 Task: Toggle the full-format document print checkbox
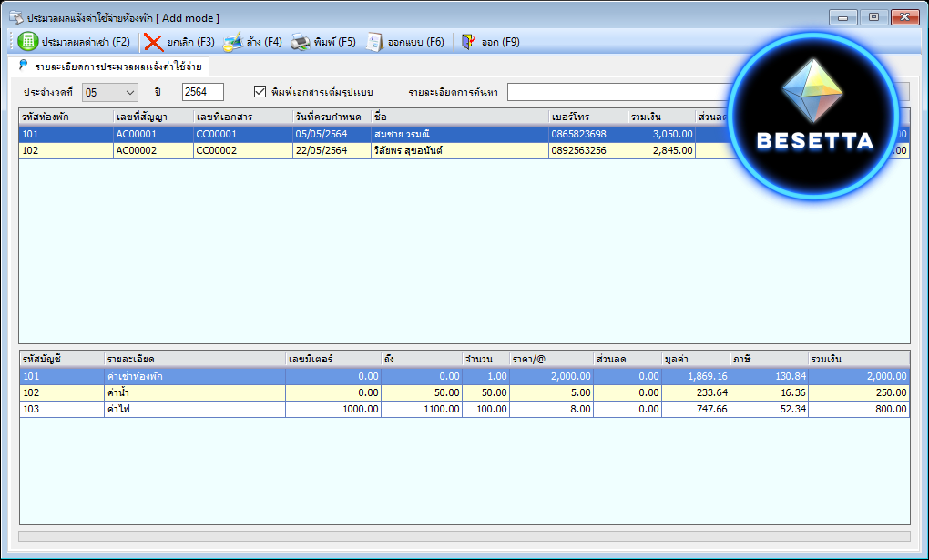point(260,92)
